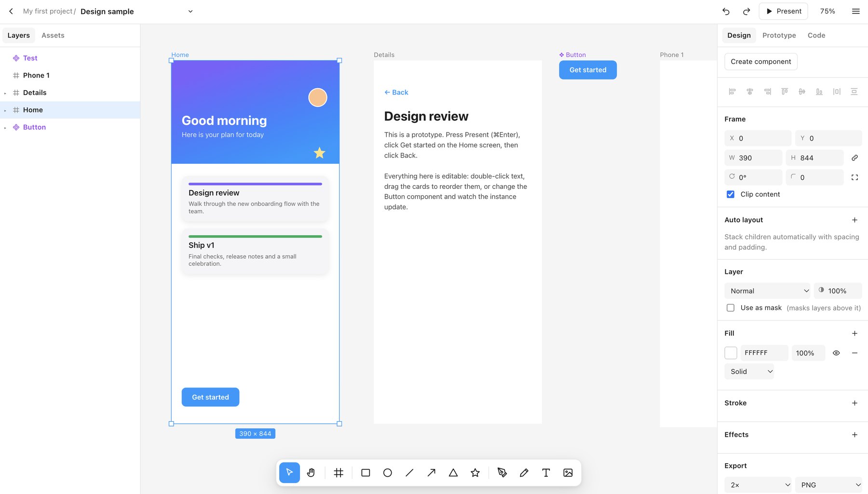The image size is (868, 494).
Task: Select the Image insert tool
Action: (x=568, y=473)
